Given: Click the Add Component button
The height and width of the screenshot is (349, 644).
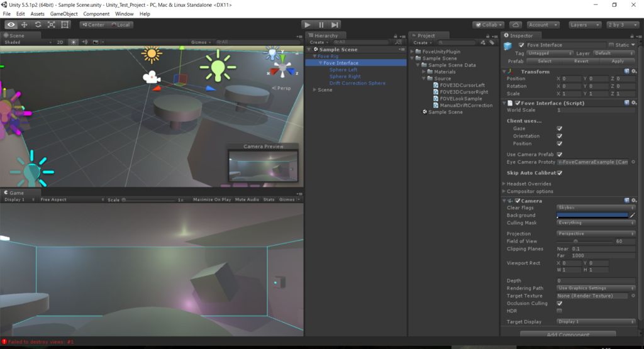Looking at the screenshot, I should coord(568,335).
